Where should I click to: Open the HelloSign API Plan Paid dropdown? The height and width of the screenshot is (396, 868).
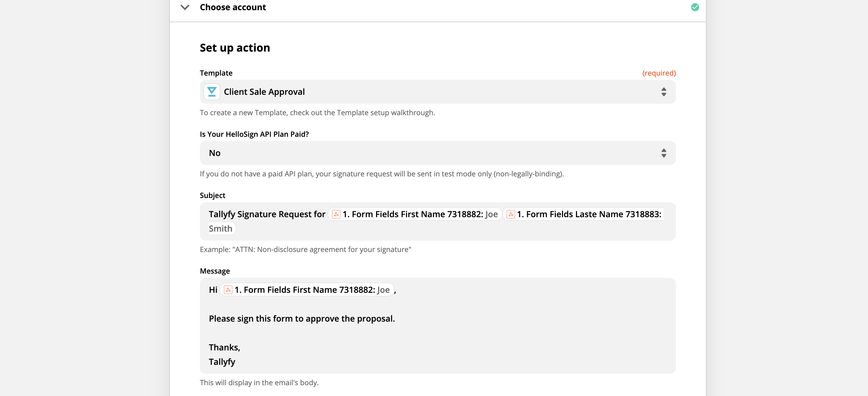pyautogui.click(x=437, y=153)
